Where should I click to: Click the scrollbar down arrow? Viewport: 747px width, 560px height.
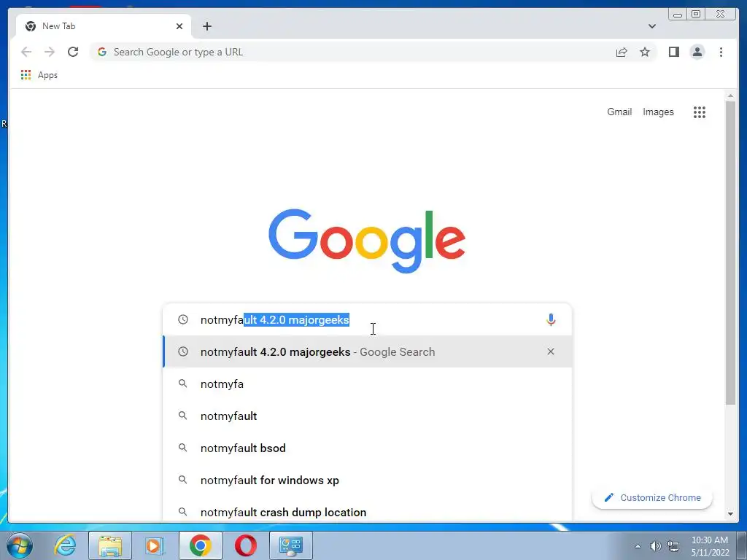(x=730, y=514)
